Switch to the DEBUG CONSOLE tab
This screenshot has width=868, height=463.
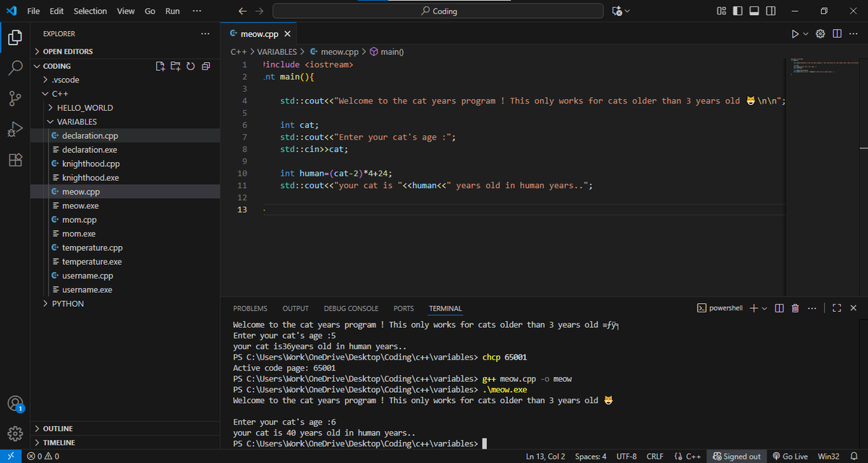(351, 308)
